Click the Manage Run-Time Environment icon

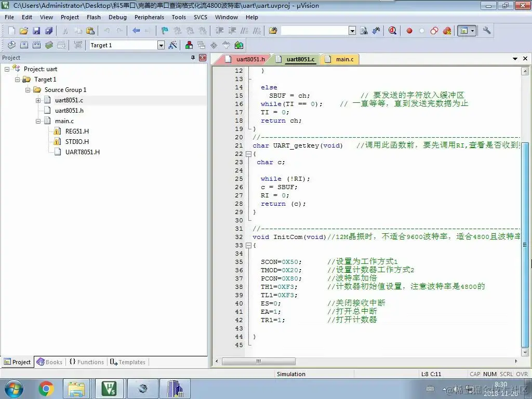pos(239,45)
